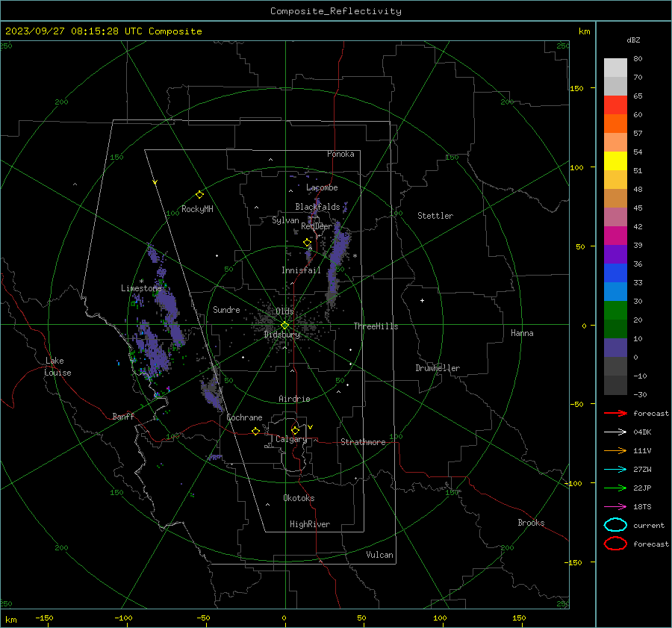Click the Innisfail label
The width and height of the screenshot is (672, 628).
point(301,270)
